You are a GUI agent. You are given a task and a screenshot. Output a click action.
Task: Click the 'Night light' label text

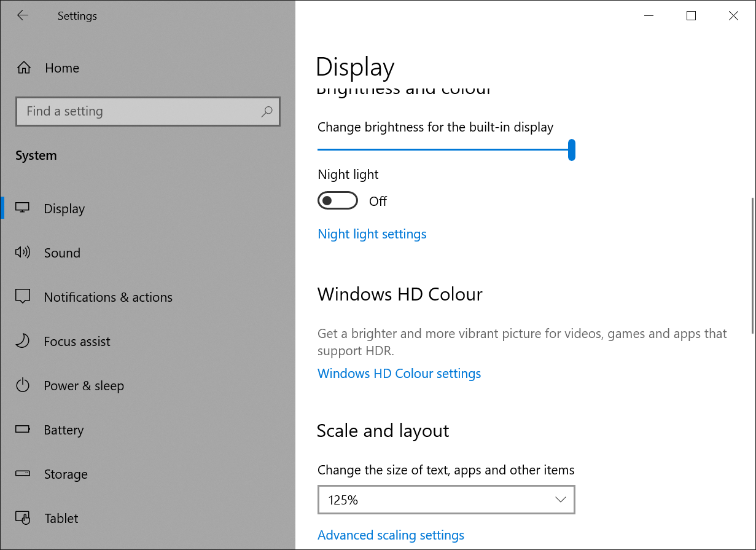coord(348,175)
